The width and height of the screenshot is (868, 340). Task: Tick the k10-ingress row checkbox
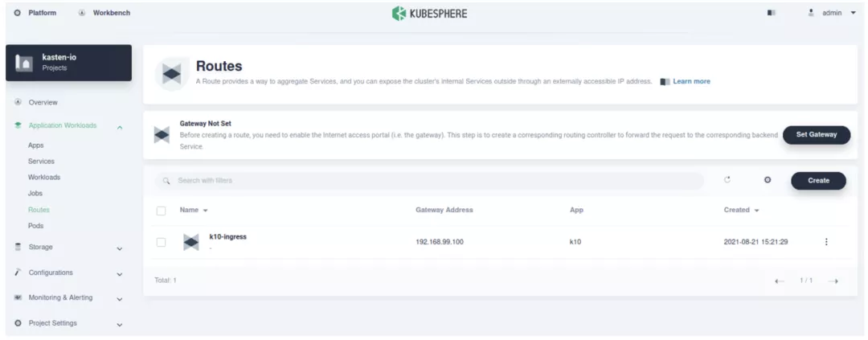coord(161,242)
